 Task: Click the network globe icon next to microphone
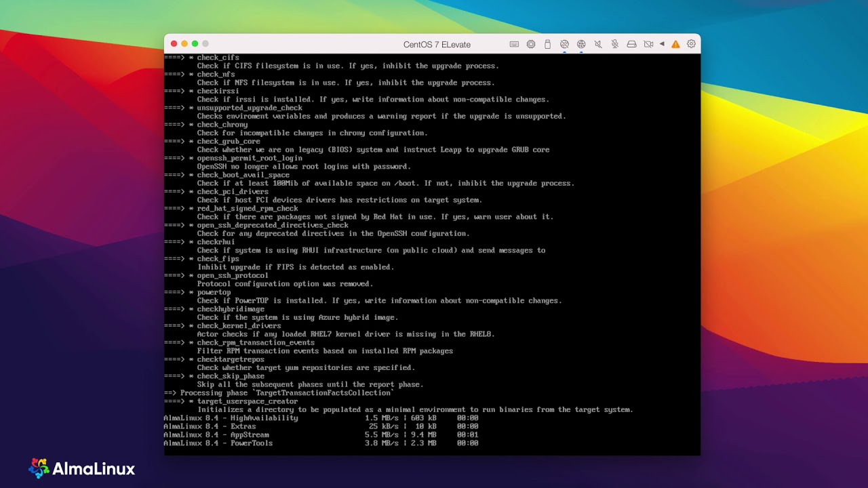(581, 44)
